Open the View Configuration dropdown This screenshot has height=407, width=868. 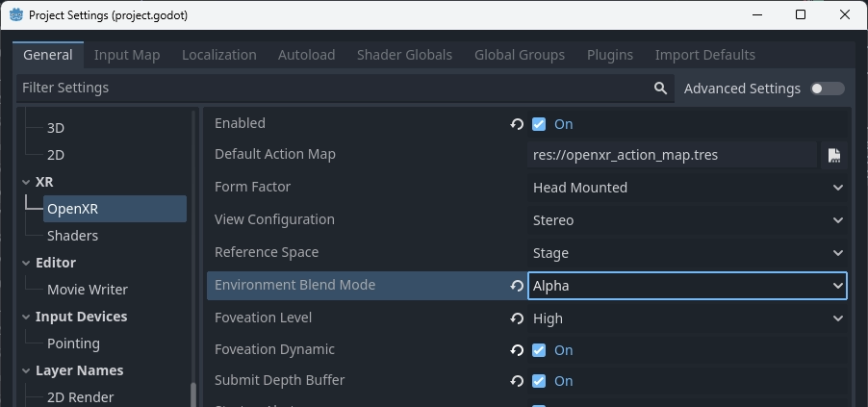coord(687,220)
